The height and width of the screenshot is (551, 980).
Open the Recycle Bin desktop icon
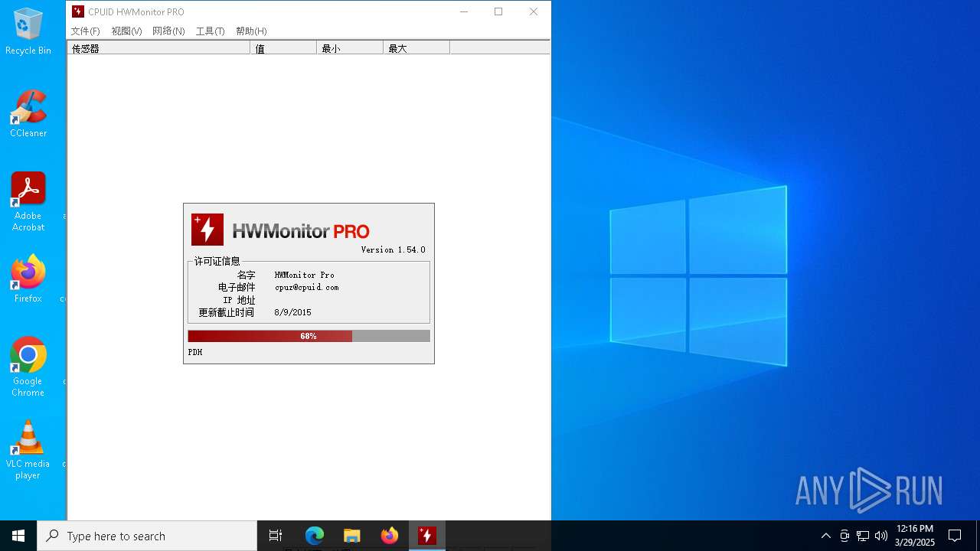coord(28,31)
